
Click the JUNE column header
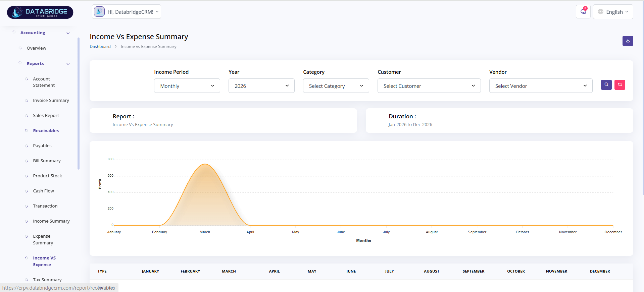click(351, 272)
